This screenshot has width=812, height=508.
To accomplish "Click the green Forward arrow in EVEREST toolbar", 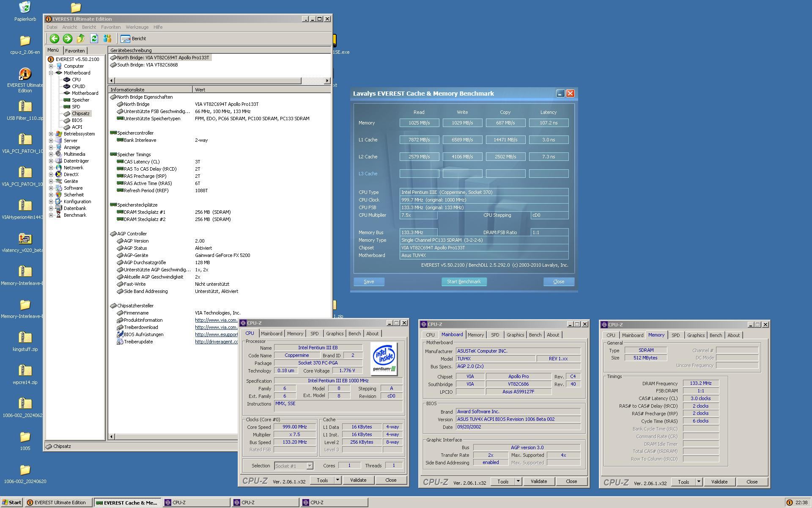I will click(67, 39).
